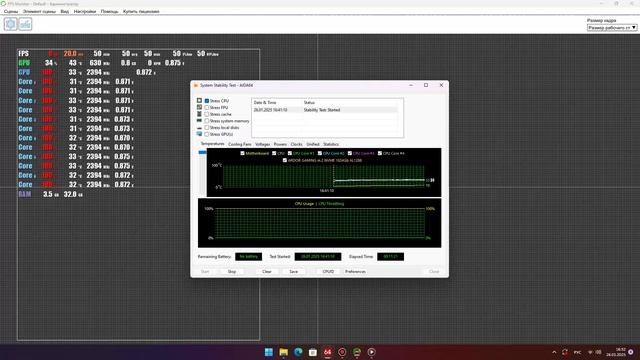640x360 pixels.
Task: Click the Elapsed Time value field
Action: (x=391, y=256)
